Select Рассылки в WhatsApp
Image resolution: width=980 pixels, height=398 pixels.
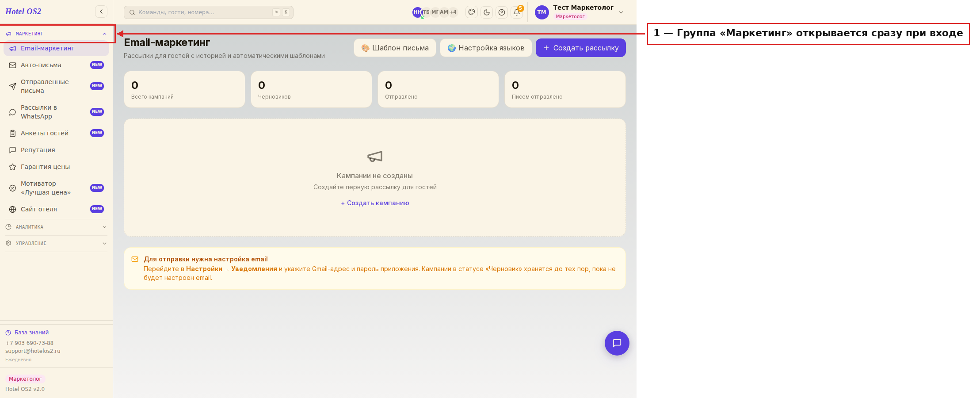pos(56,112)
